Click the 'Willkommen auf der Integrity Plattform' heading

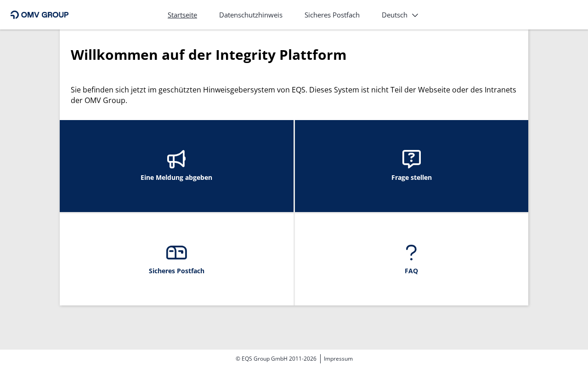click(209, 55)
